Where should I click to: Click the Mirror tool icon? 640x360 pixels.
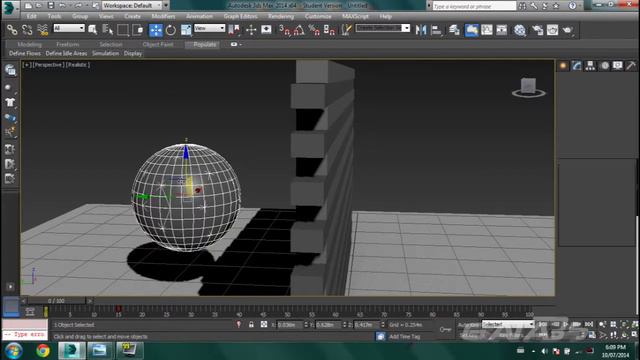pos(421,30)
